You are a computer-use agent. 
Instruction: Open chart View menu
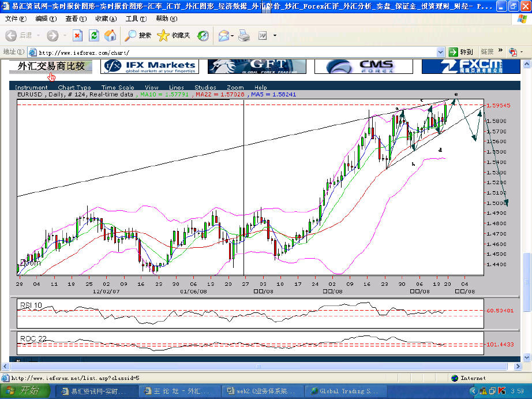click(152, 87)
